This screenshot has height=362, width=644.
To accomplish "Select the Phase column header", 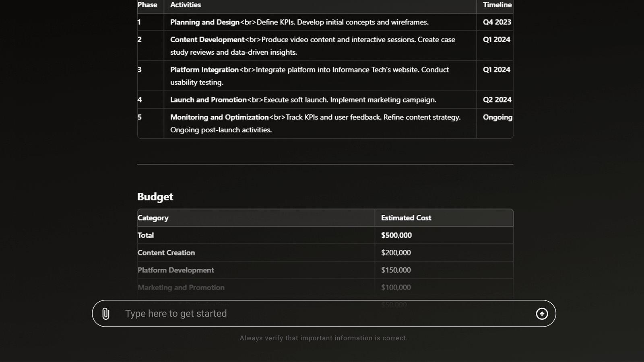I will [x=147, y=5].
